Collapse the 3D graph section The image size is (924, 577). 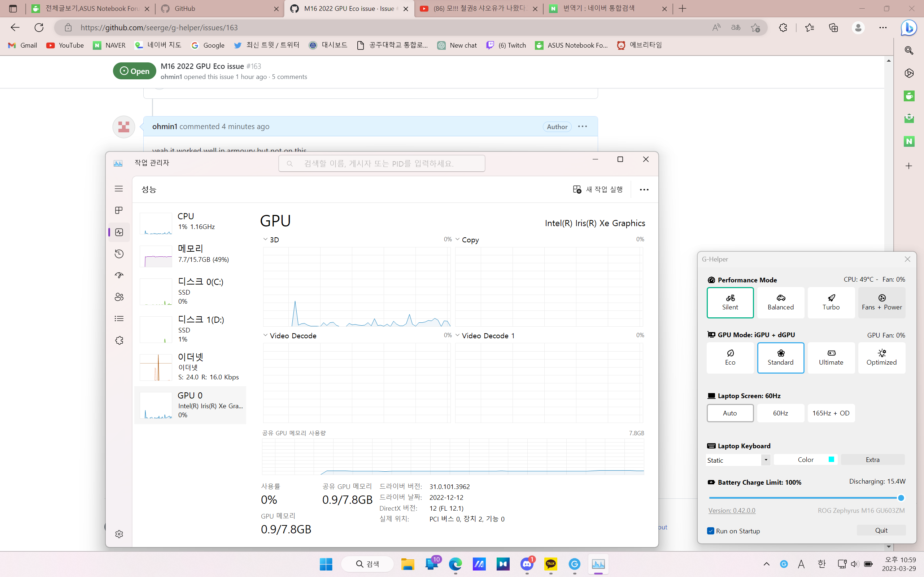(x=265, y=239)
